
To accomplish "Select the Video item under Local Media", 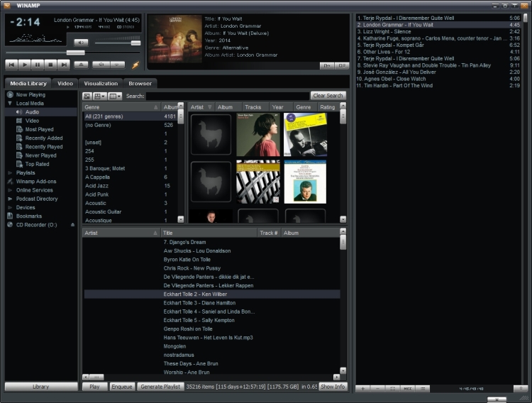I will point(32,121).
